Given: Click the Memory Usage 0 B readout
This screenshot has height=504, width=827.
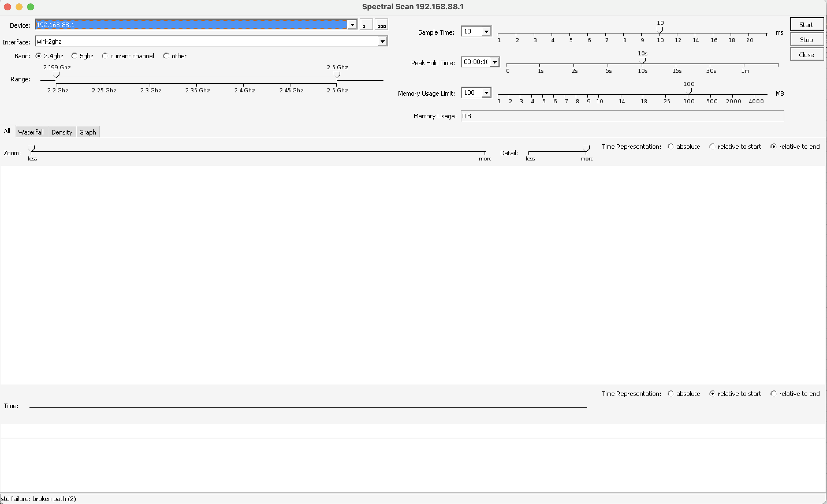Looking at the screenshot, I should pos(622,116).
